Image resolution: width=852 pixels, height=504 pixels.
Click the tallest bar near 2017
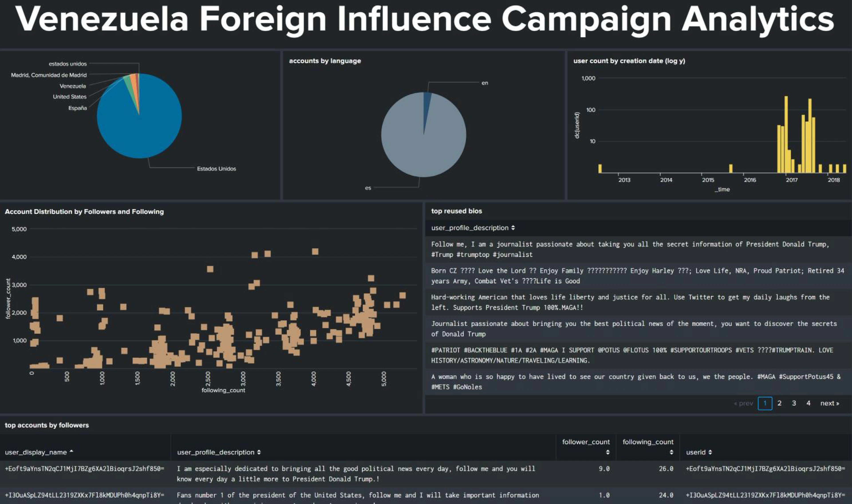786,135
